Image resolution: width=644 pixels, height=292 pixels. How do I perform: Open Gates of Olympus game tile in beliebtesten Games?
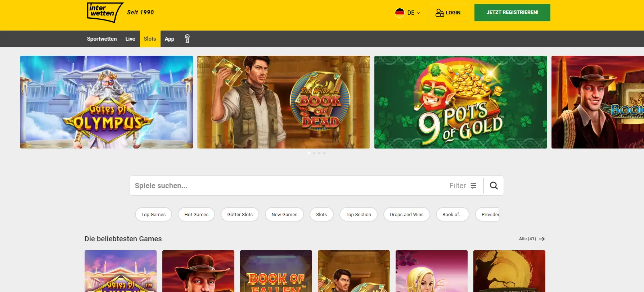click(121, 271)
